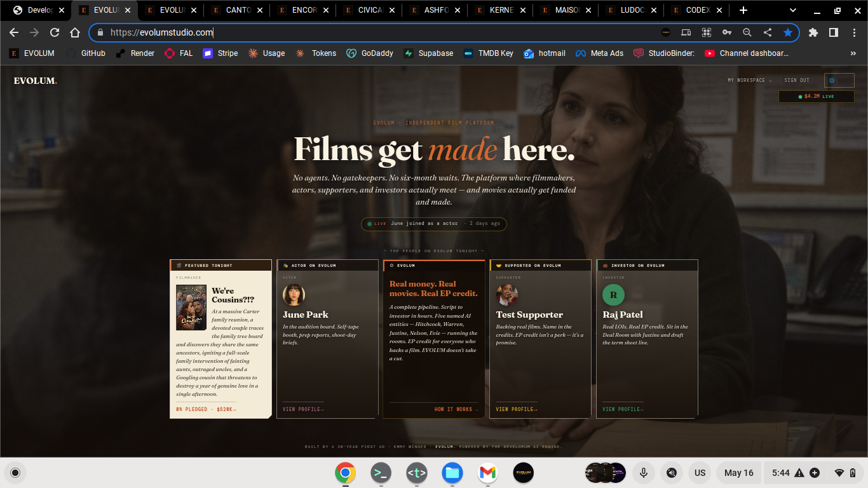Viewport: 868px width, 488px height.
Task: Click the We're Cousins poster thumbnail
Action: pyautogui.click(x=191, y=307)
